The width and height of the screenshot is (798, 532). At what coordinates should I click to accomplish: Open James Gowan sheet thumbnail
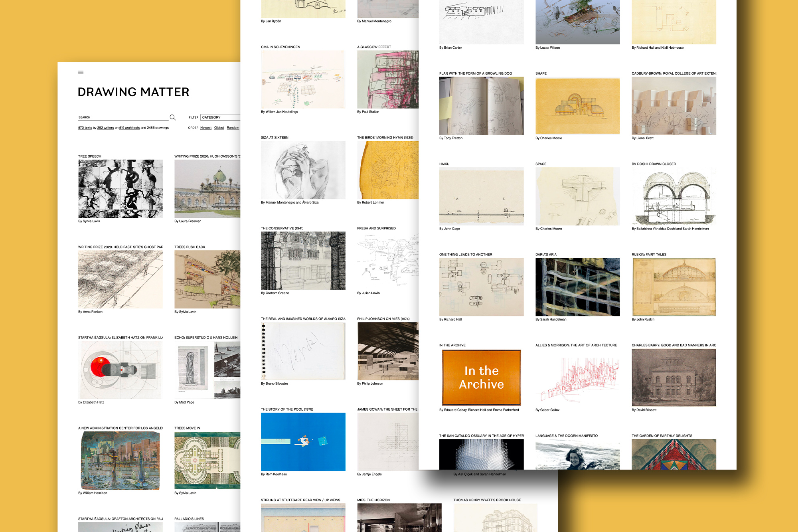[388, 442]
